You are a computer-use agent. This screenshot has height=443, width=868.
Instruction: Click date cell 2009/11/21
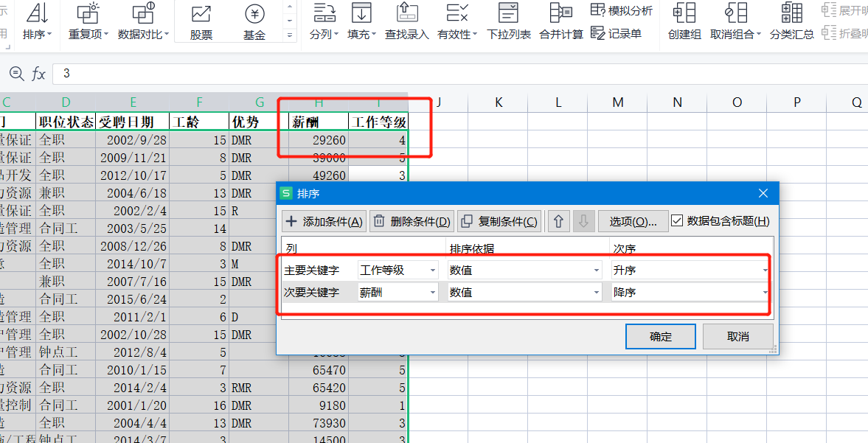click(x=132, y=158)
